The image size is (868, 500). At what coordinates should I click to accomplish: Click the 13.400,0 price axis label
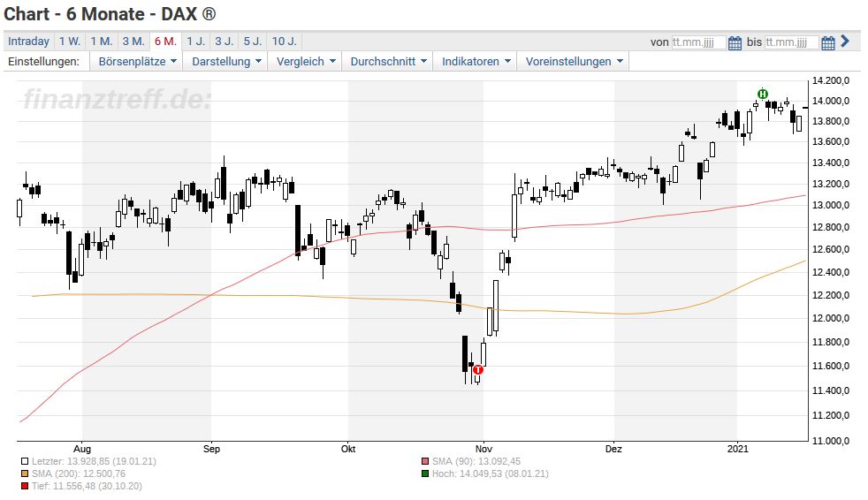[830, 163]
